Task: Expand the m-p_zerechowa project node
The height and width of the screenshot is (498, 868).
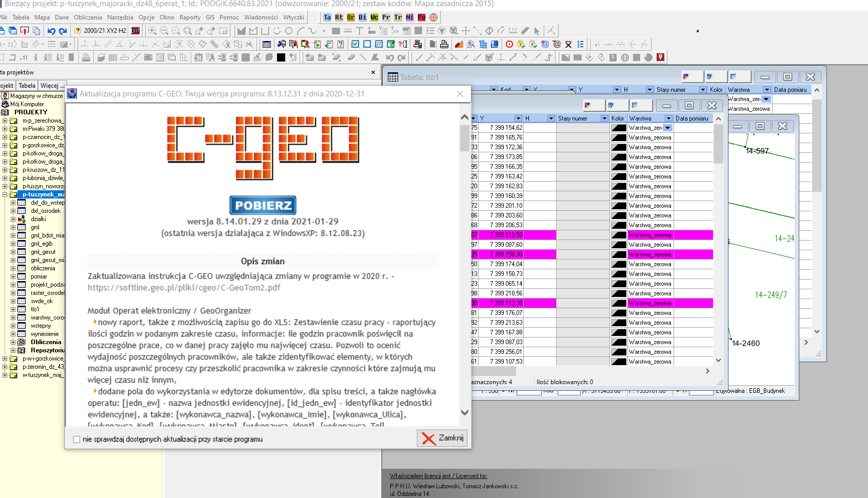Action: pos(5,121)
